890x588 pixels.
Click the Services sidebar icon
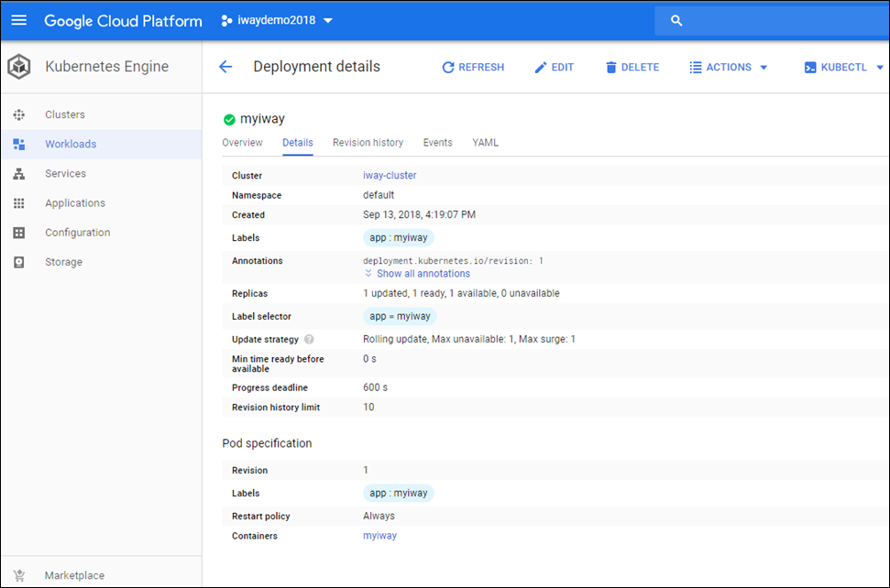pos(18,173)
